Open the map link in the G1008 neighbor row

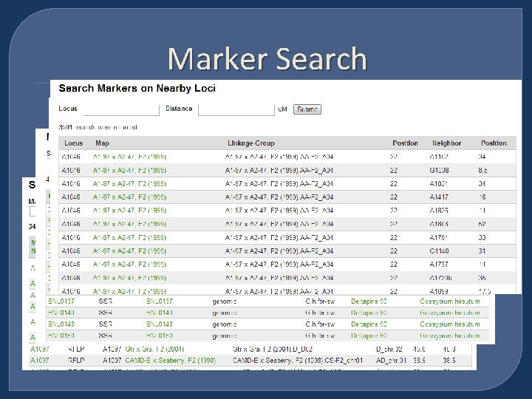(x=129, y=171)
